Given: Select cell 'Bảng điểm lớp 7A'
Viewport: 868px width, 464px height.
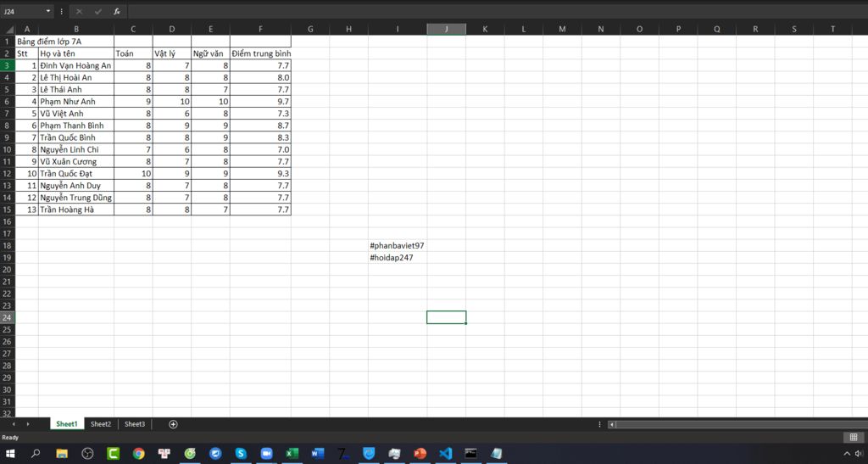Looking at the screenshot, I should point(49,42).
